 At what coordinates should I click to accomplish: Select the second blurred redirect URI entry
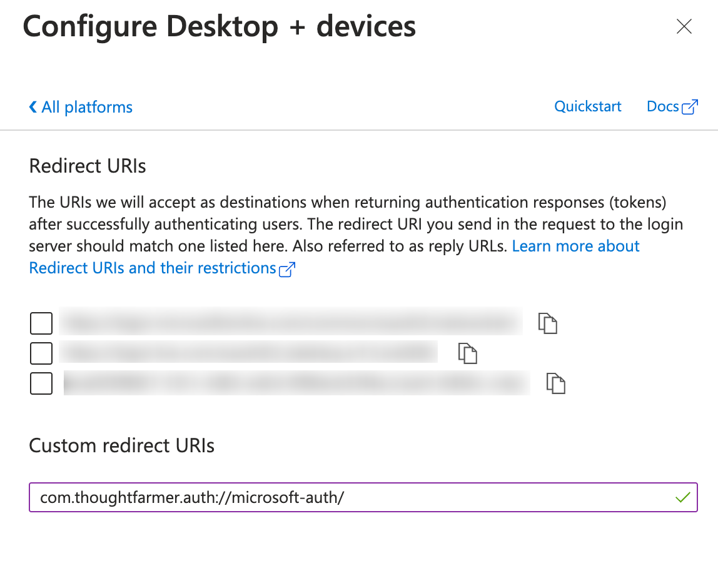250,352
